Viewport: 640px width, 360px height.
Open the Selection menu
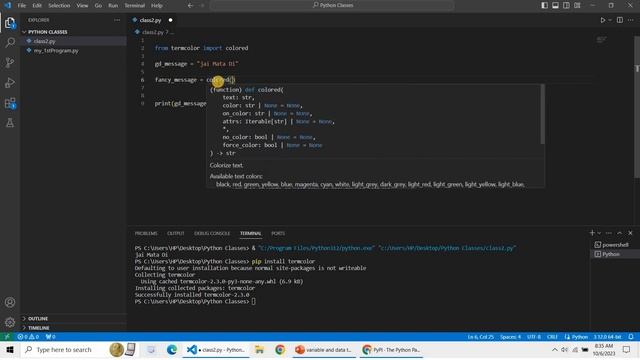(59, 6)
